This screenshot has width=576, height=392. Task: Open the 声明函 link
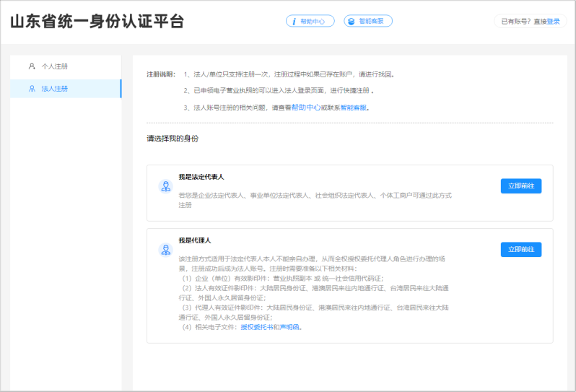click(x=289, y=327)
